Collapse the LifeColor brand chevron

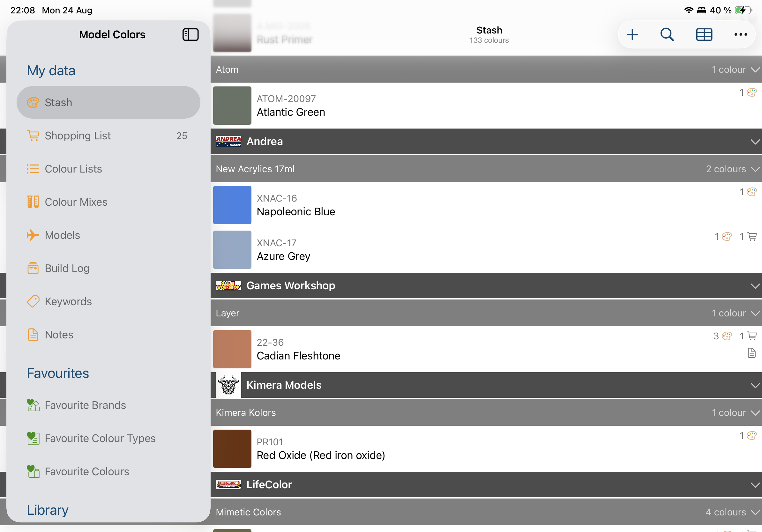coord(755,485)
